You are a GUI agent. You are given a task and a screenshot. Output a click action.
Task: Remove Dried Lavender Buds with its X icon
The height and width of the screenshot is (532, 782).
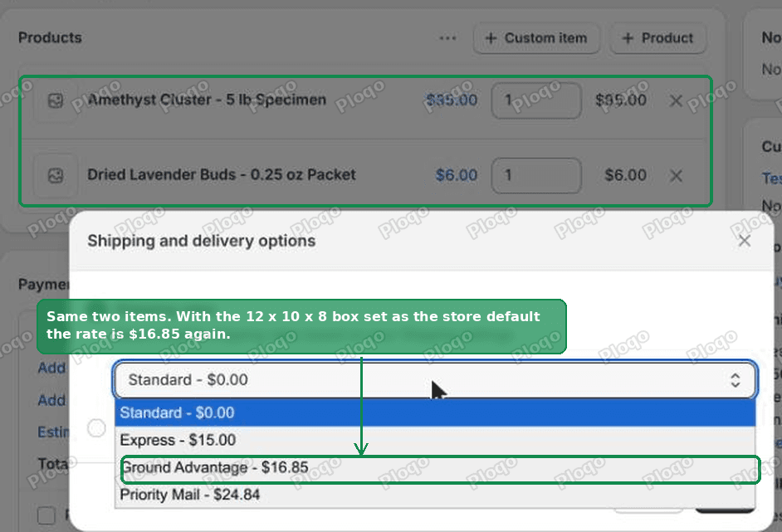[676, 175]
